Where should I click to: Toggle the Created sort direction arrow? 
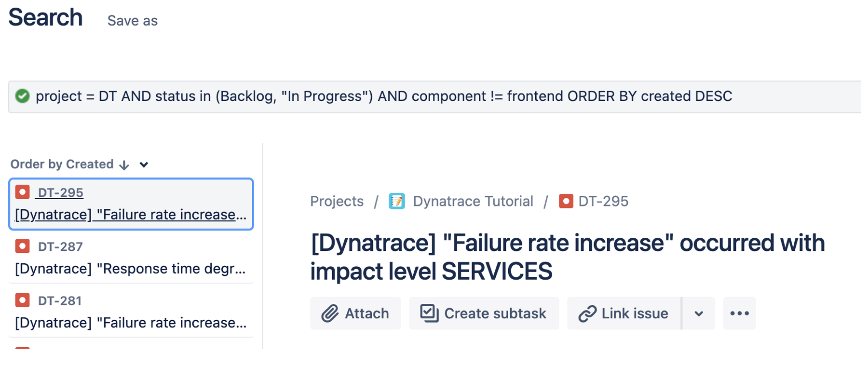124,165
